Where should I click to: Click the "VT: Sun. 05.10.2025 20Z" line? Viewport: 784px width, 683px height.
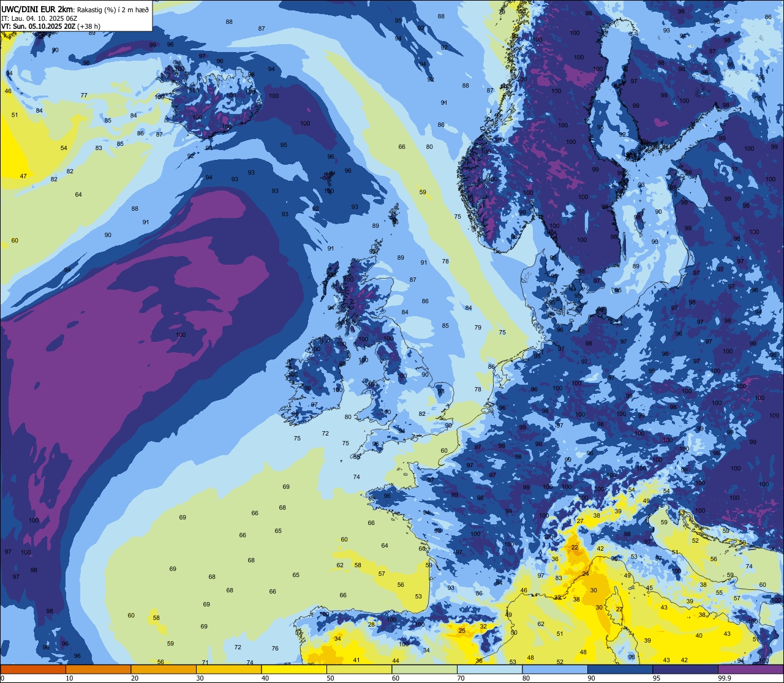[x=38, y=26]
